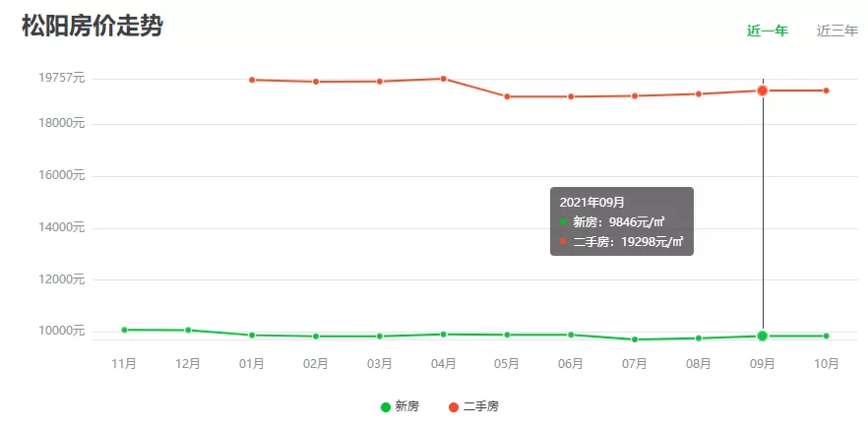The image size is (868, 430).
Task: Click the 10月 新房 data point
Action: (826, 337)
